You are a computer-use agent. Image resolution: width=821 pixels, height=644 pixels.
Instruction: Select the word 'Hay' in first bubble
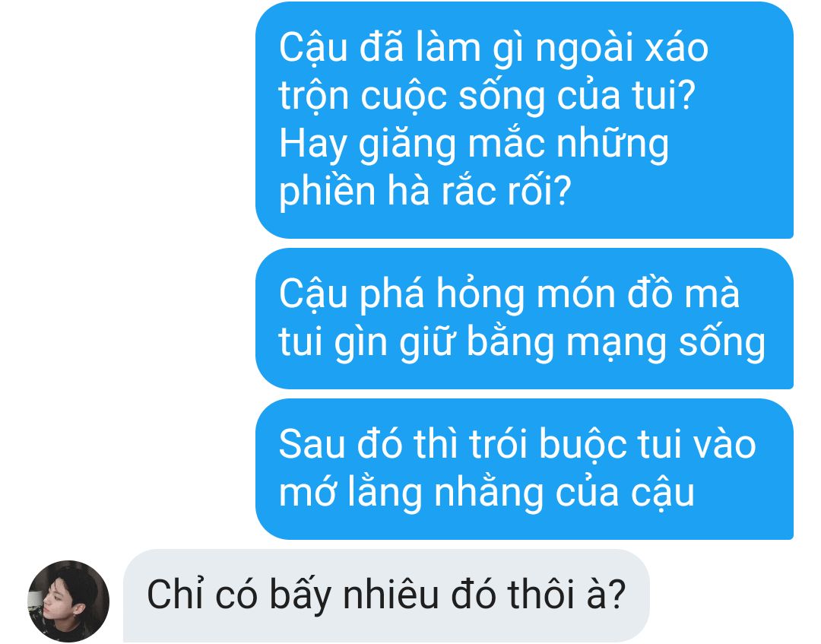314,145
